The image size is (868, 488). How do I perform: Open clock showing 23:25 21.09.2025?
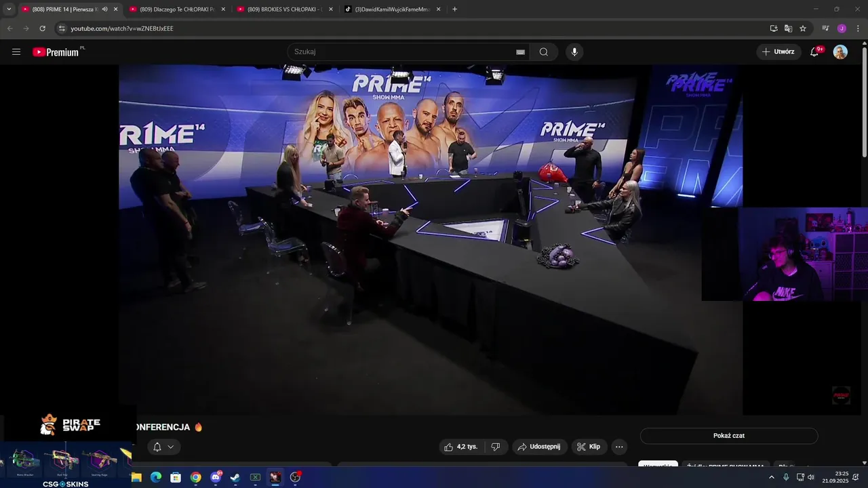pyautogui.click(x=835, y=477)
